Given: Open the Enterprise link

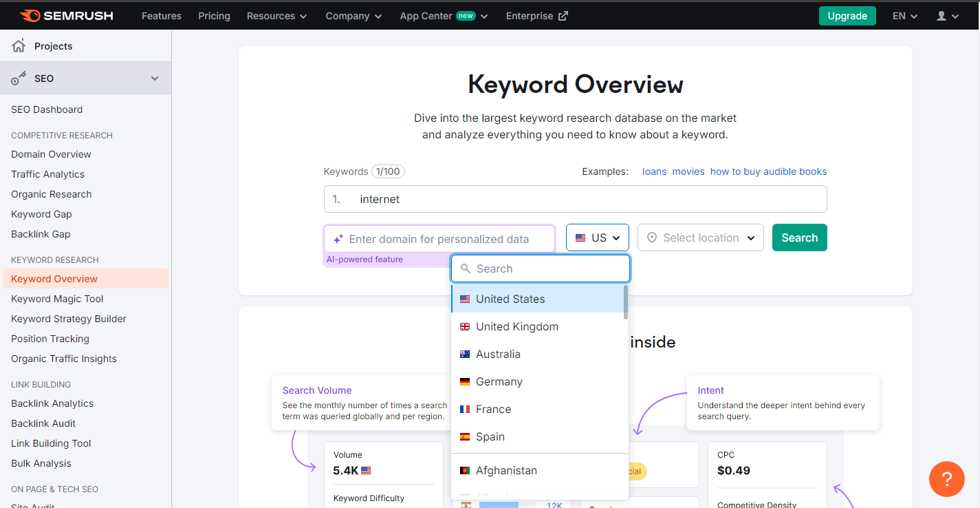Looking at the screenshot, I should [536, 16].
